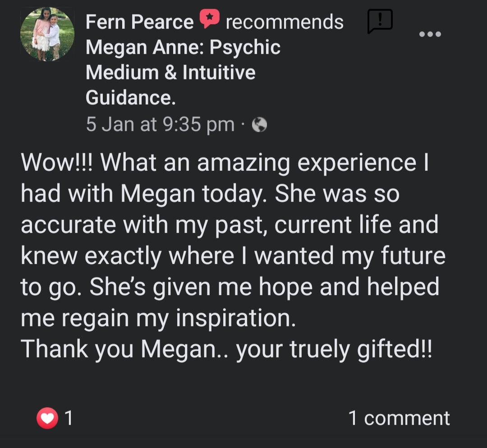Viewport: 487px width, 448px height.
Task: Click the "Wow!!! What an amazing experience" line
Action: pos(224,163)
